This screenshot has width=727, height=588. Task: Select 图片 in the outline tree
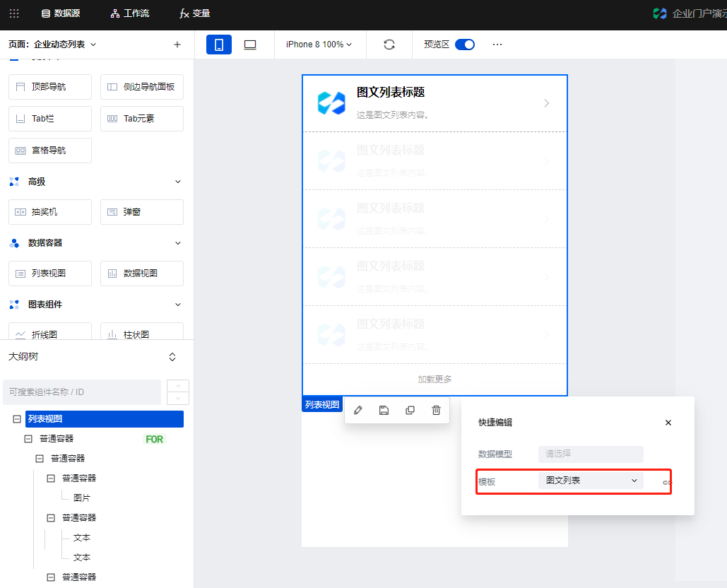pos(82,498)
